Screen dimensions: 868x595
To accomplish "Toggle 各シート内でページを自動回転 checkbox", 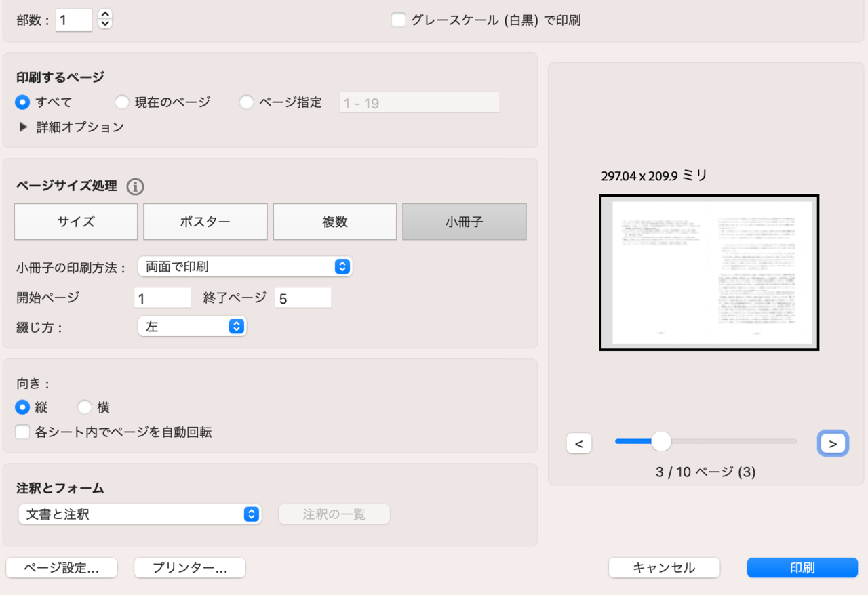I will [x=23, y=432].
